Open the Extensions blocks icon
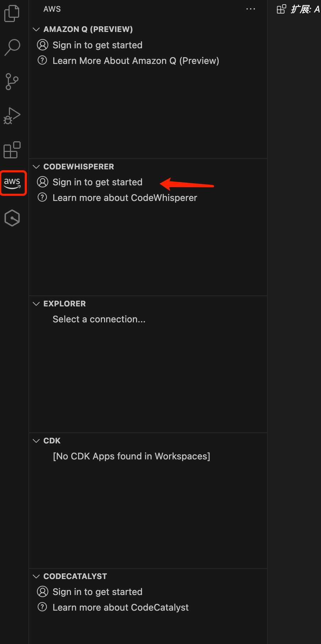The height and width of the screenshot is (644, 321). tap(12, 150)
